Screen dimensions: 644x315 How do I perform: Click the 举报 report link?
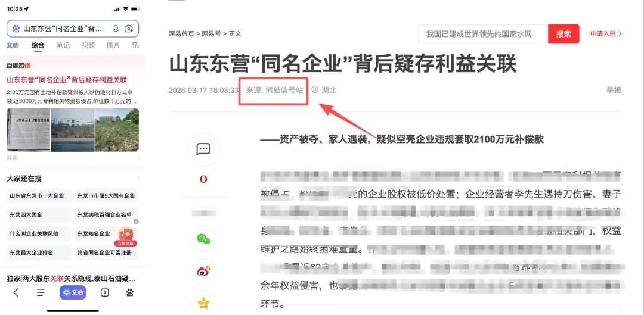pos(614,91)
